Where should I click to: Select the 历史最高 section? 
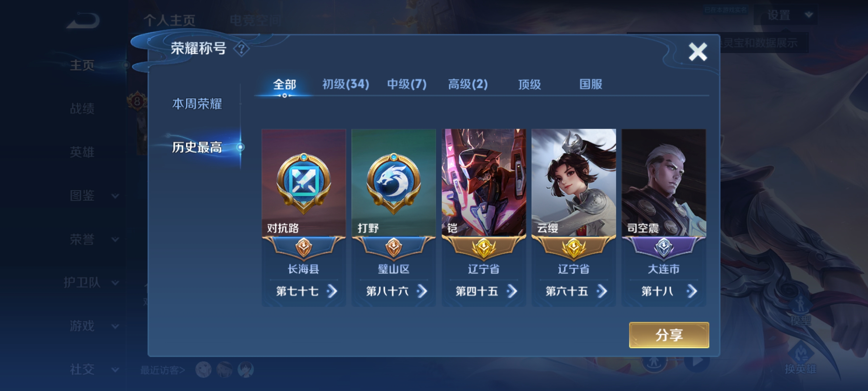click(197, 147)
